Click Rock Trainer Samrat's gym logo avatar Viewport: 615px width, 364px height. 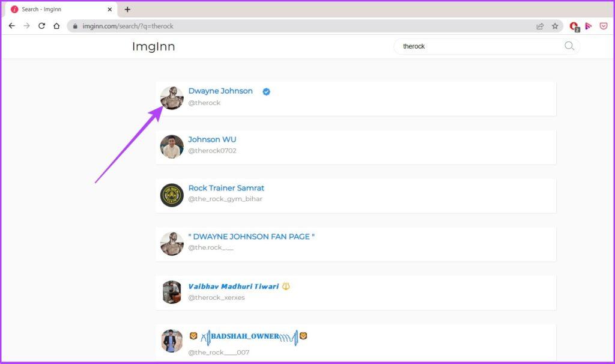tap(172, 195)
